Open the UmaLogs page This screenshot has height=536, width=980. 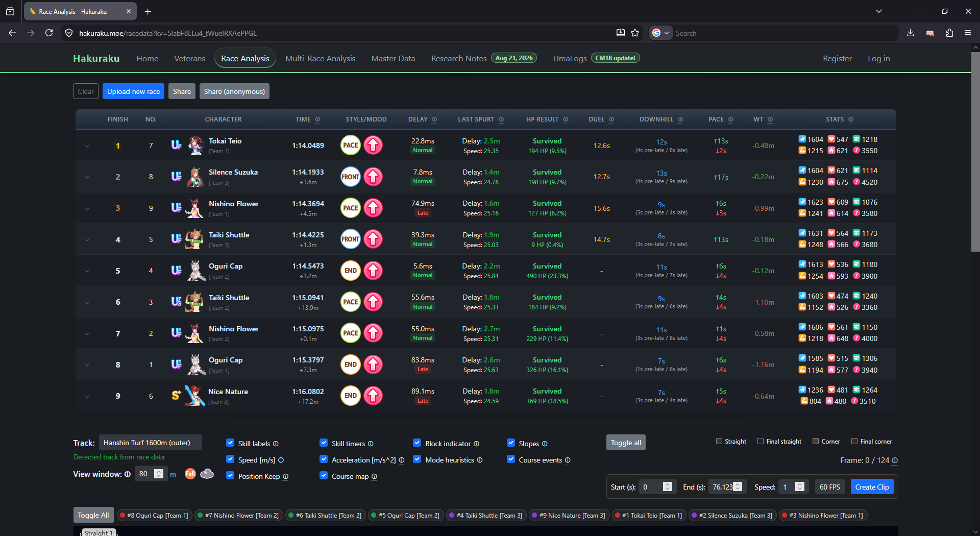click(570, 59)
